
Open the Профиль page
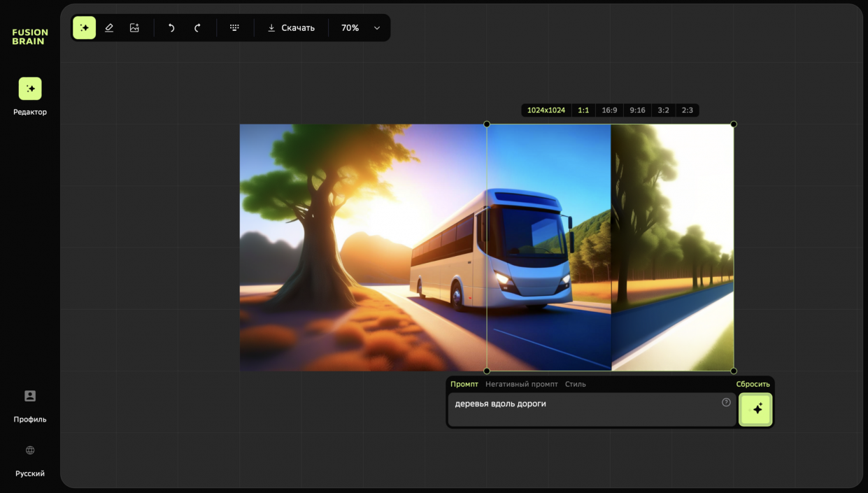click(x=30, y=396)
